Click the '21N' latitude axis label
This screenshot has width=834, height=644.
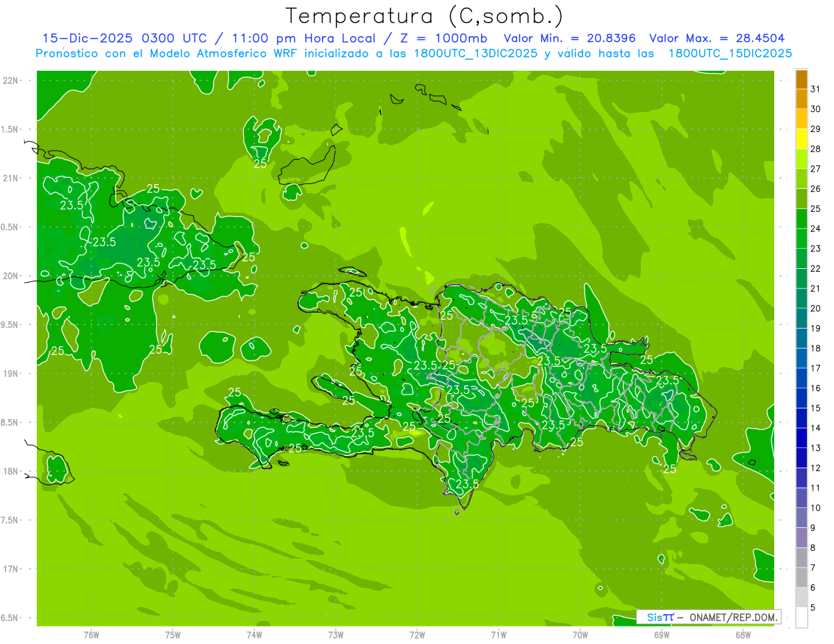(11, 178)
